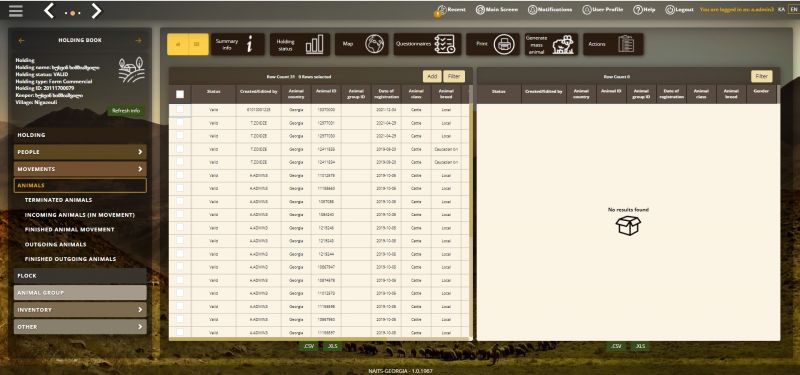800x375 pixels.
Task: Click Add button in left table
Action: [x=432, y=77]
